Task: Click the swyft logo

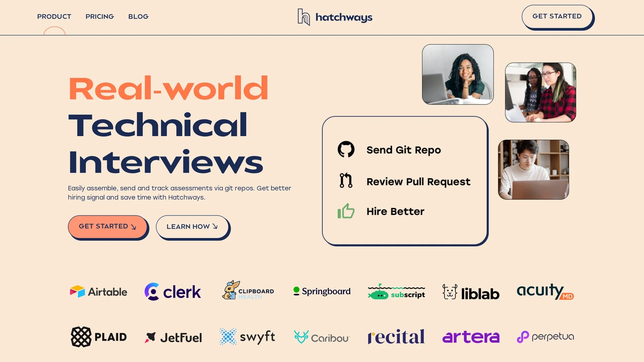Action: (x=247, y=337)
